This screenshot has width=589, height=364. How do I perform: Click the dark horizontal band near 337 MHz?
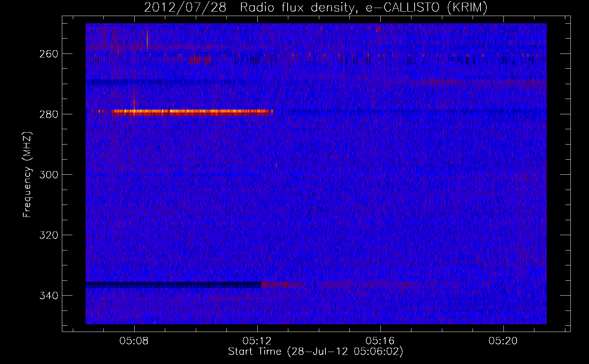pyautogui.click(x=173, y=285)
